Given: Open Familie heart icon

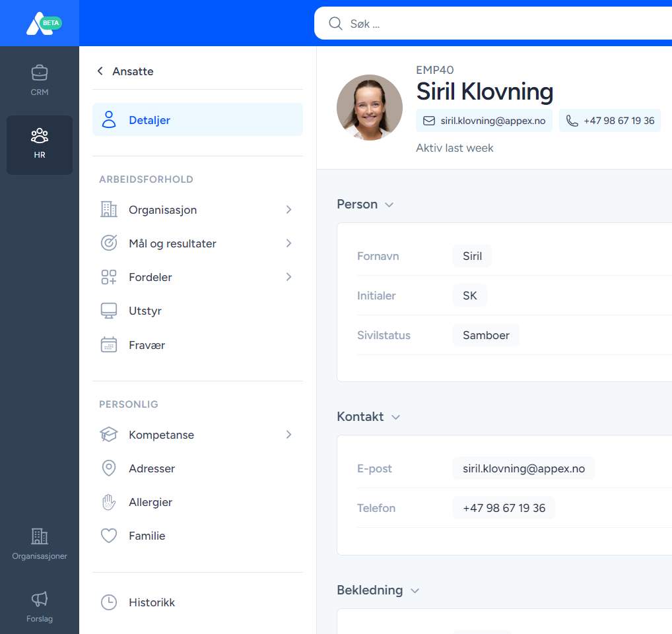Looking at the screenshot, I should tap(109, 536).
